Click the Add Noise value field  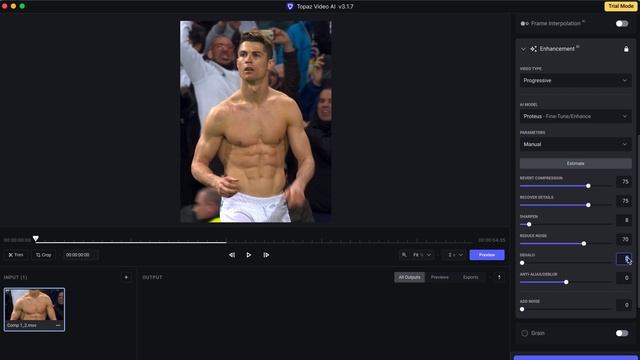624,305
